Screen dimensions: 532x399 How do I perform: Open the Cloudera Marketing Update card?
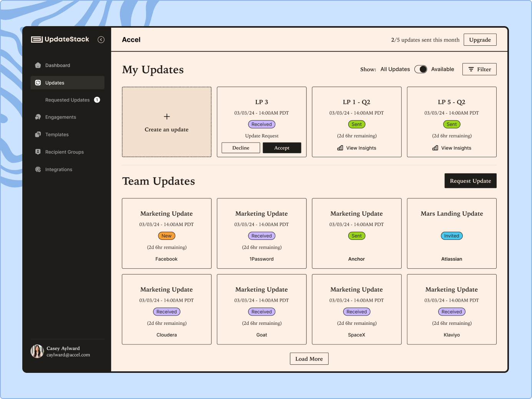[x=167, y=309]
